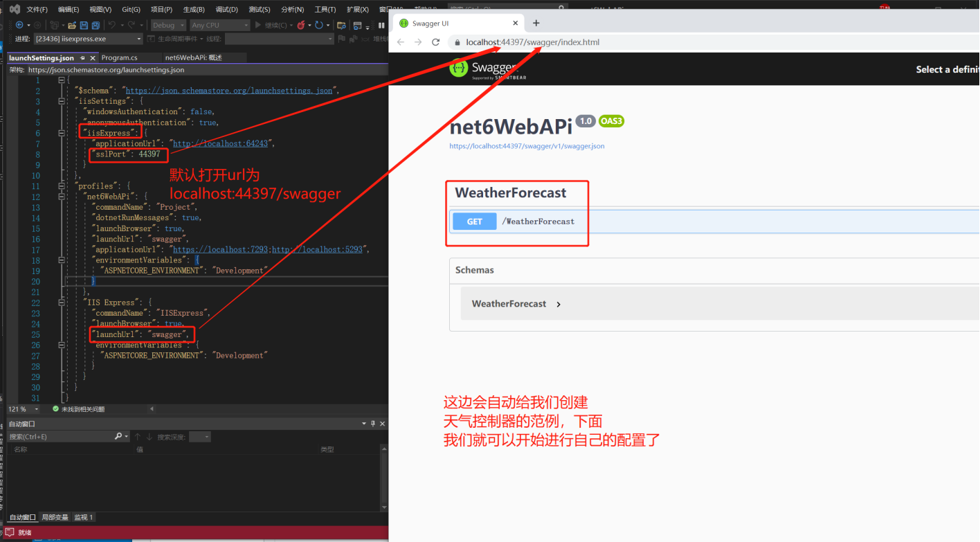Click the lock icon in the address bar

point(457,42)
